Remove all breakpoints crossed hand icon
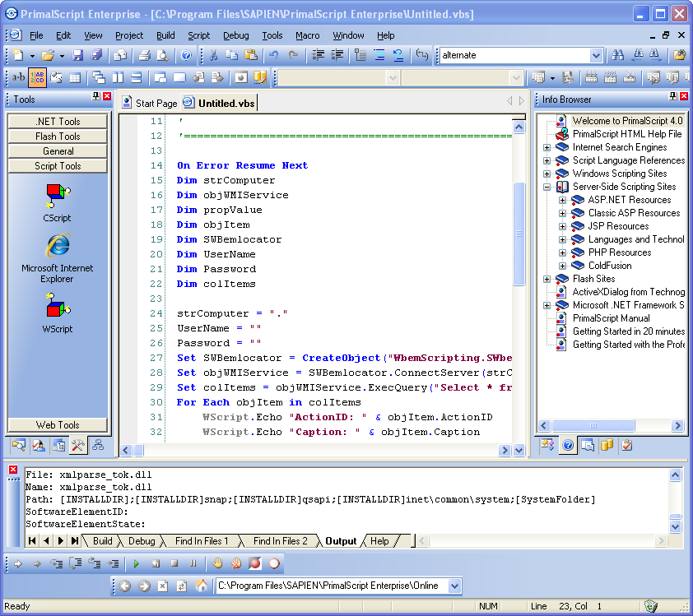This screenshot has width=693, height=616. tap(236, 563)
